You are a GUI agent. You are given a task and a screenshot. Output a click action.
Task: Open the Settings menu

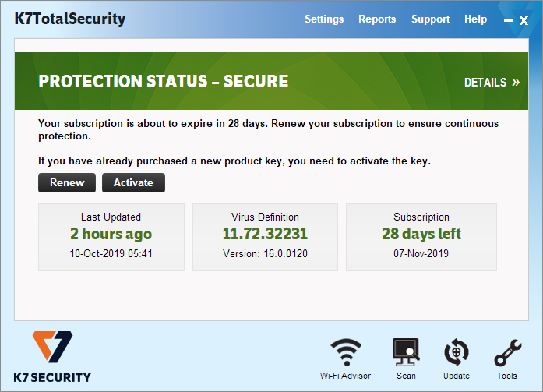324,19
